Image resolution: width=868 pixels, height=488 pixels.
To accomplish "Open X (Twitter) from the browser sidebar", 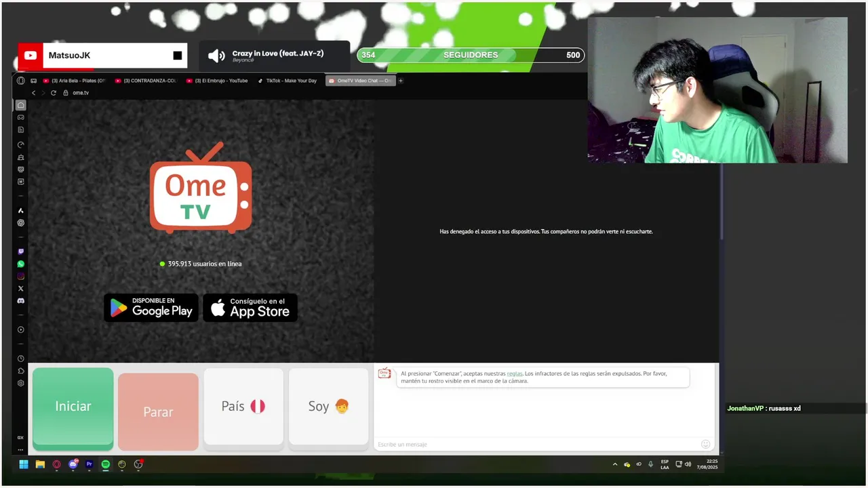I will [x=21, y=288].
